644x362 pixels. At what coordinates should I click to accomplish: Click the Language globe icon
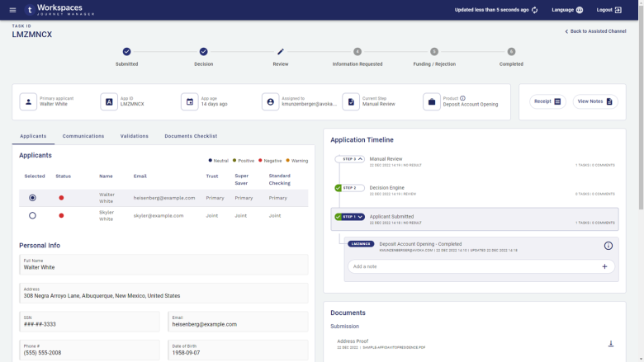click(x=579, y=10)
